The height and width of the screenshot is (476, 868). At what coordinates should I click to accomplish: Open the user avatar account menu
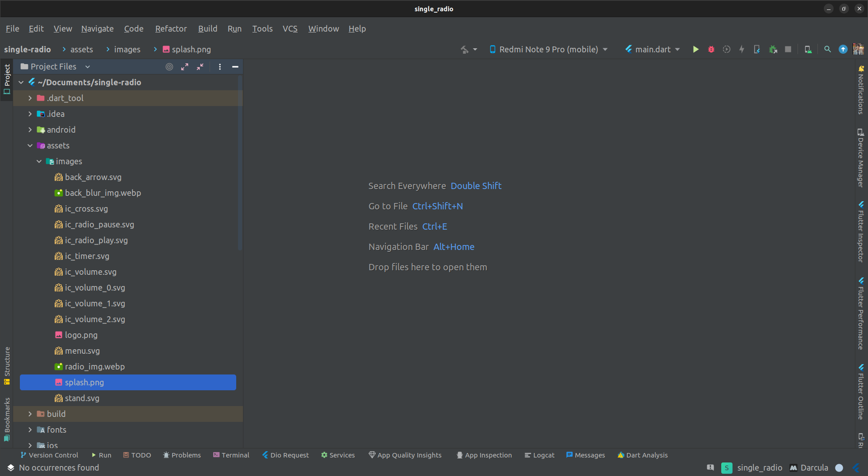[x=858, y=49]
